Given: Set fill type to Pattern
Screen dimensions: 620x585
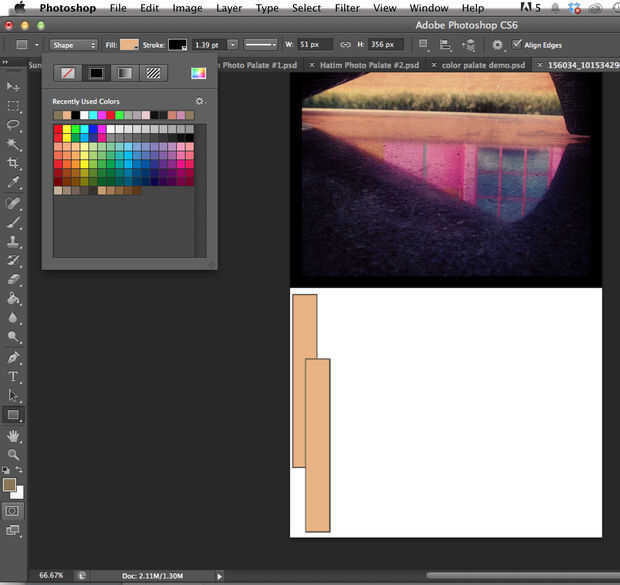Looking at the screenshot, I should coord(153,73).
